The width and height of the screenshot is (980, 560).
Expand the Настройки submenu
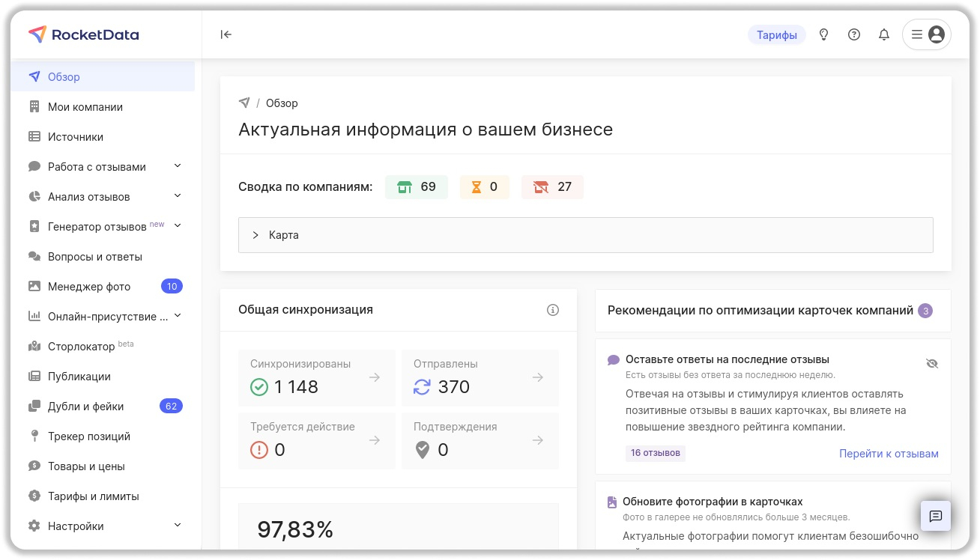coord(178,526)
